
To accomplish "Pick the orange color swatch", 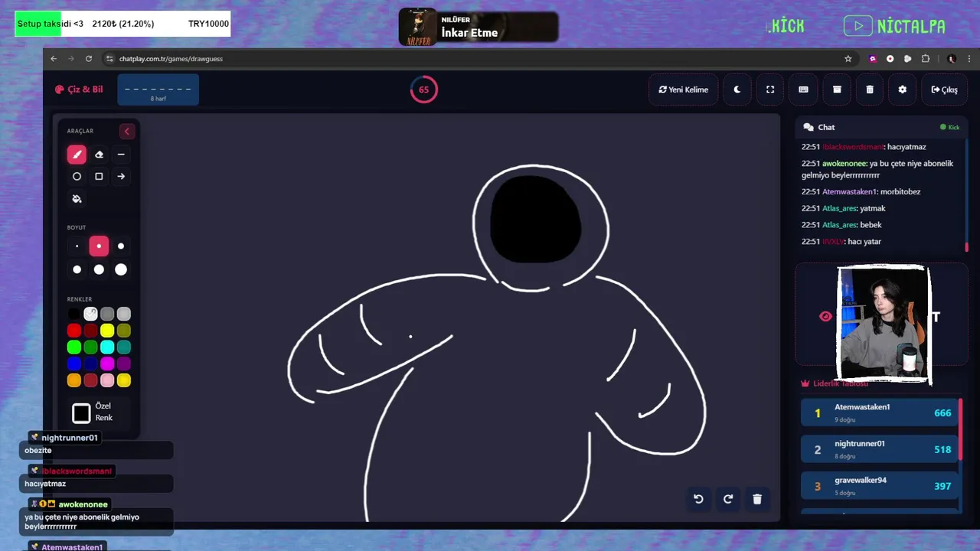I will click(74, 380).
